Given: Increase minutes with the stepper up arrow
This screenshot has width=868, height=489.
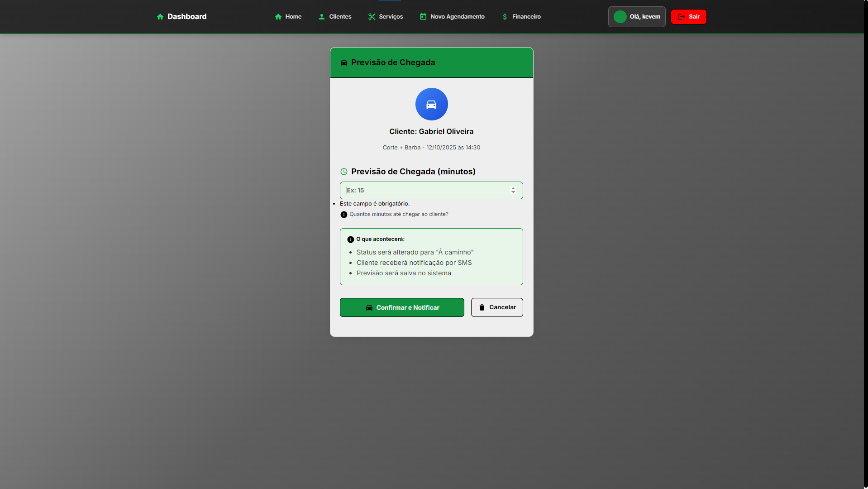Looking at the screenshot, I should click(513, 188).
